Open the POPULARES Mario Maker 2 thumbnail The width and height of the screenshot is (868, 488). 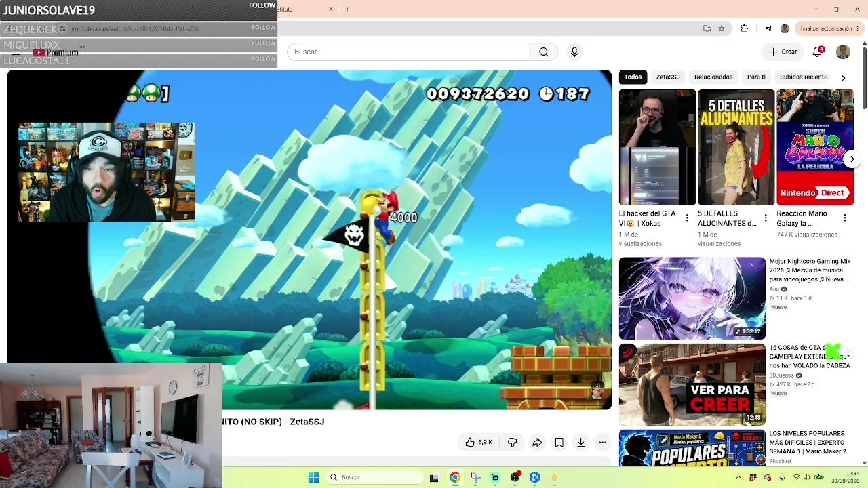pyautogui.click(x=692, y=448)
